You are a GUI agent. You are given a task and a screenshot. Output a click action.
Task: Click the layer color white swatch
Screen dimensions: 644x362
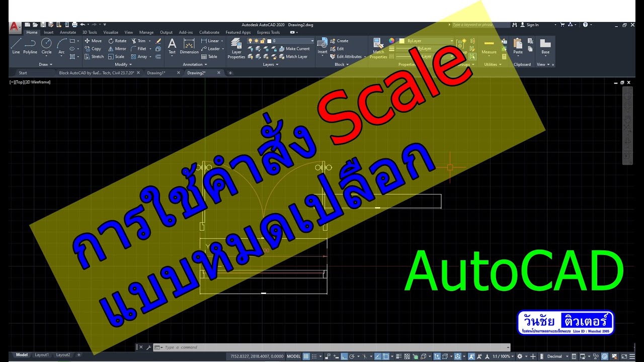coord(270,41)
